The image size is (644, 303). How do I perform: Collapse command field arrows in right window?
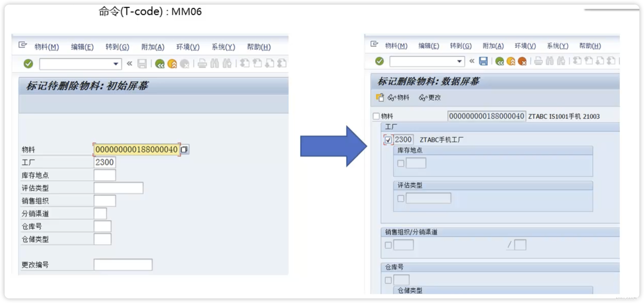tap(472, 61)
